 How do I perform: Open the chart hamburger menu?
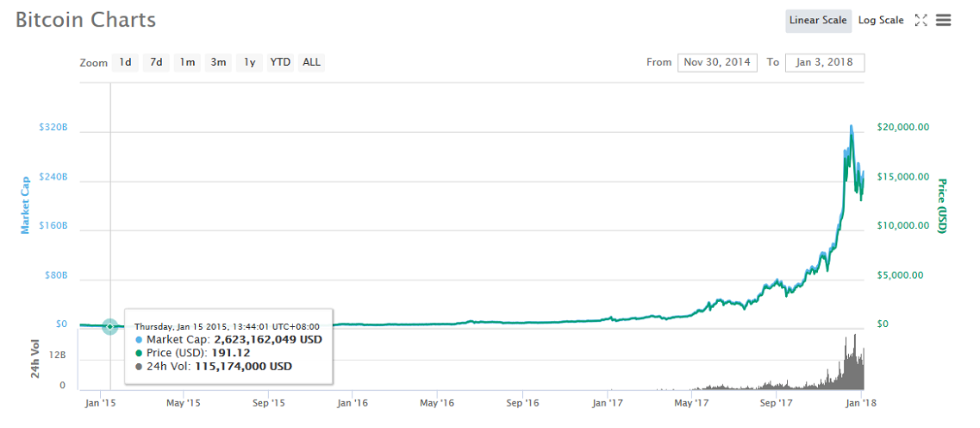pos(943,20)
